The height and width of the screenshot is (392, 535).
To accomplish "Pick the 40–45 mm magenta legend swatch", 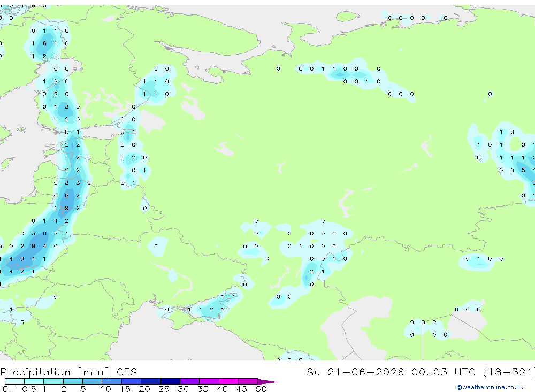I will (228, 381).
